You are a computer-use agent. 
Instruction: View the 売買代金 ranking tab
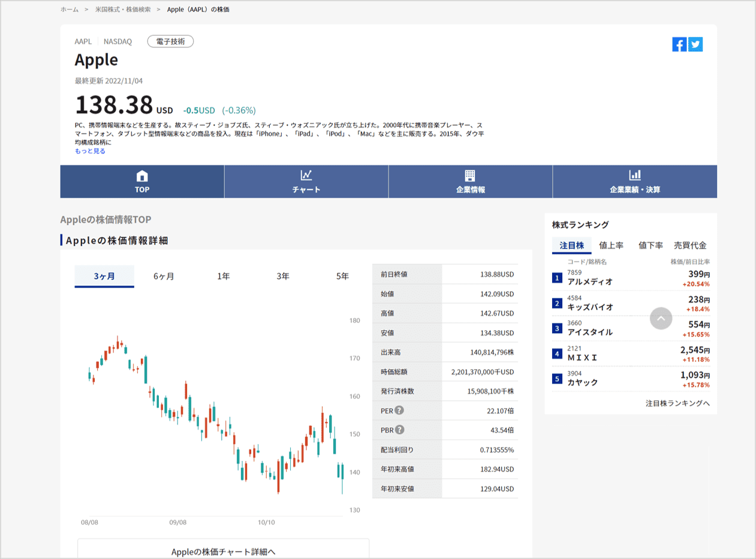pyautogui.click(x=690, y=245)
